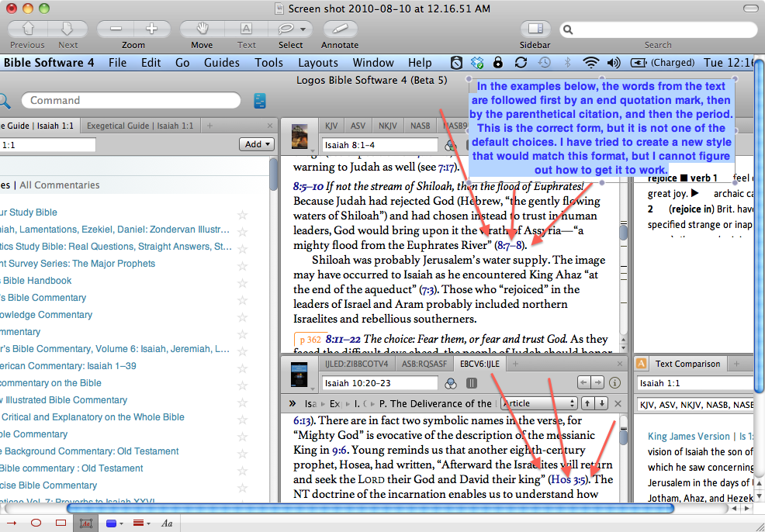Image resolution: width=765 pixels, height=532 pixels.
Task: Open the line thickness dropdown
Action: tap(141, 523)
